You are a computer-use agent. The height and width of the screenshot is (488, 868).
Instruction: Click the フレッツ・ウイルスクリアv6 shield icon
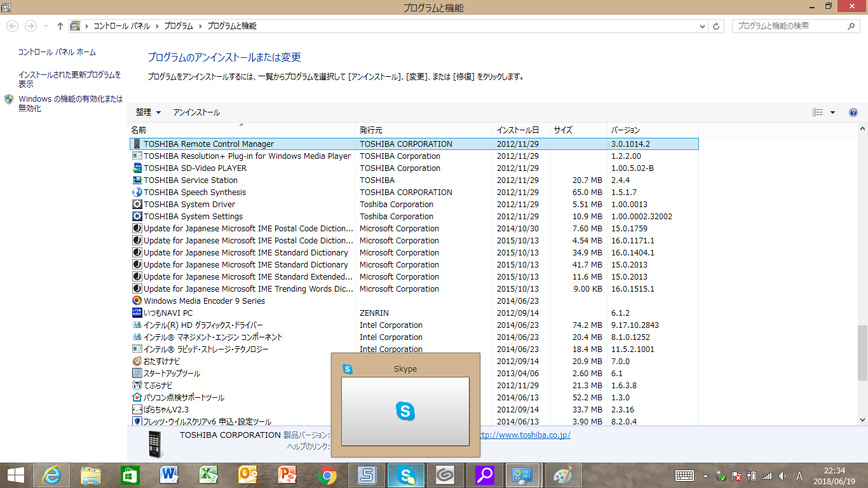(x=137, y=421)
